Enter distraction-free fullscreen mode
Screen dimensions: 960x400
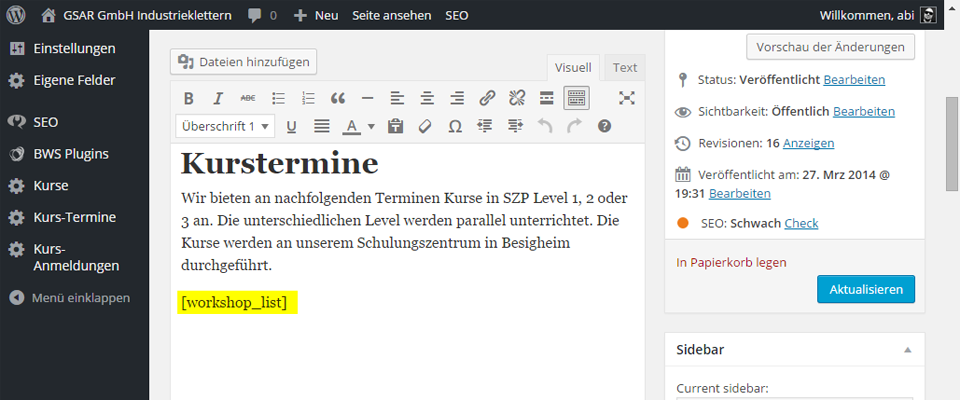[x=626, y=98]
